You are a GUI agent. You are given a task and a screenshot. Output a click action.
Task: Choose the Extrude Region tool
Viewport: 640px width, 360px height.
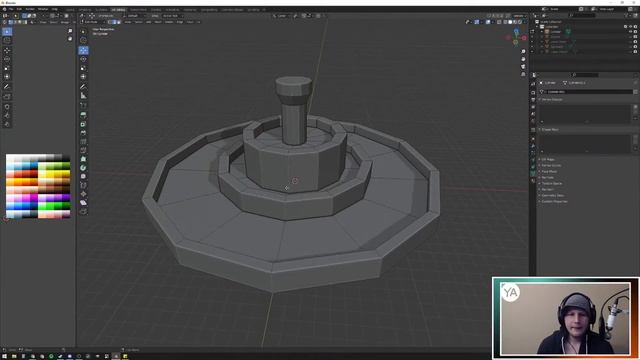tap(83, 115)
